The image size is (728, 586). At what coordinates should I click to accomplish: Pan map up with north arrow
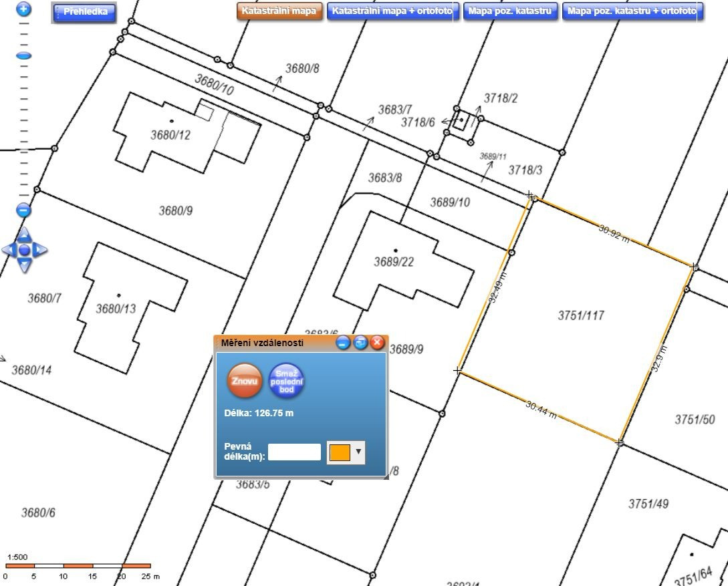click(x=24, y=235)
